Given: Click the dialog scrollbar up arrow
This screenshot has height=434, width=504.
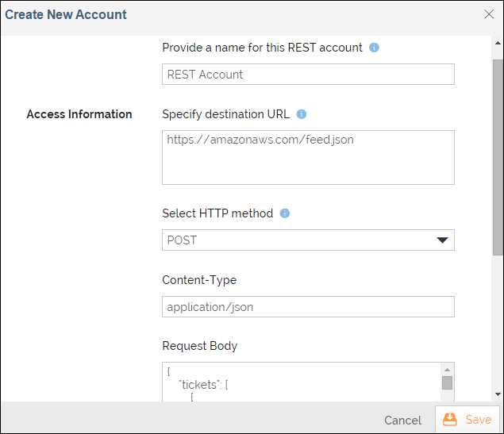Looking at the screenshot, I should 498,44.
